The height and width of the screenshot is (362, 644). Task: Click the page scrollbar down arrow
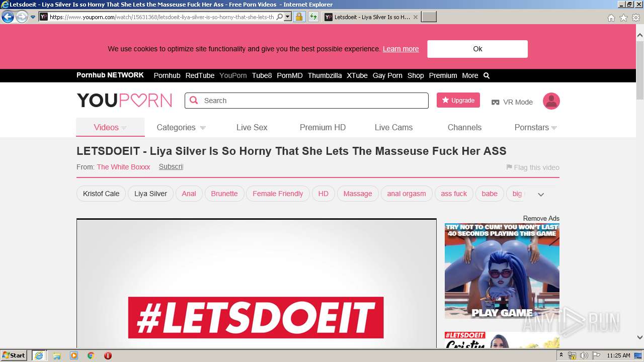[x=640, y=337]
